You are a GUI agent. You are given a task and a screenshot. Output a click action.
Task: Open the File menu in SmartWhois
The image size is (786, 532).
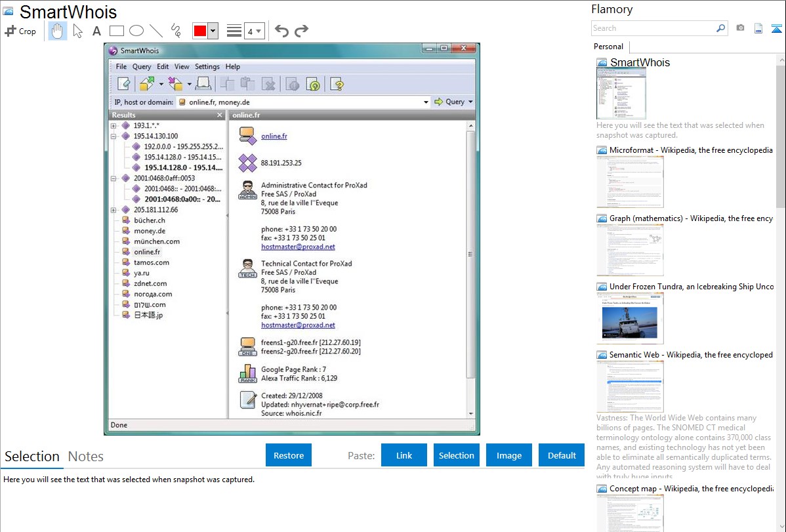(121, 67)
